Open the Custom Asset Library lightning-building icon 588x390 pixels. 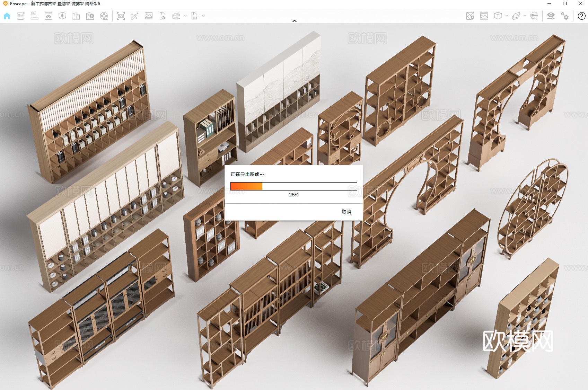point(90,16)
